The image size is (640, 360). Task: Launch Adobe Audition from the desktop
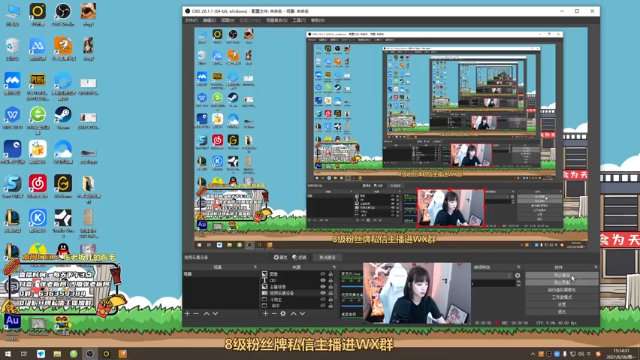pos(12,326)
